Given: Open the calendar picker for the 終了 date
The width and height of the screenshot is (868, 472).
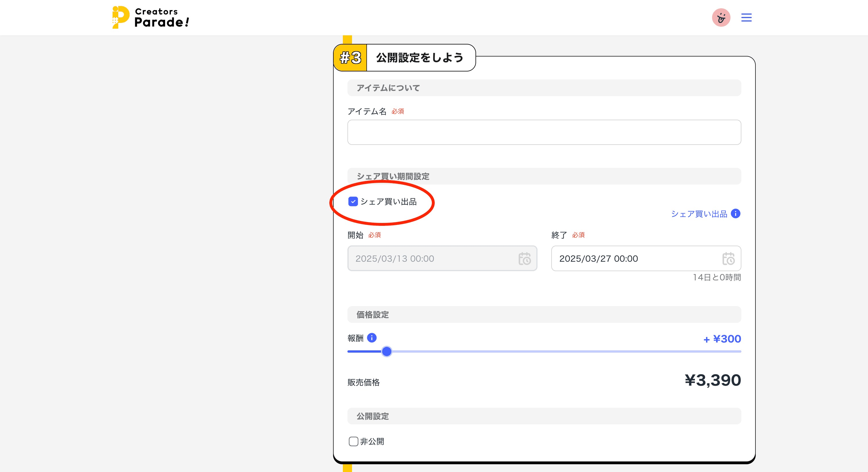Looking at the screenshot, I should (728, 259).
